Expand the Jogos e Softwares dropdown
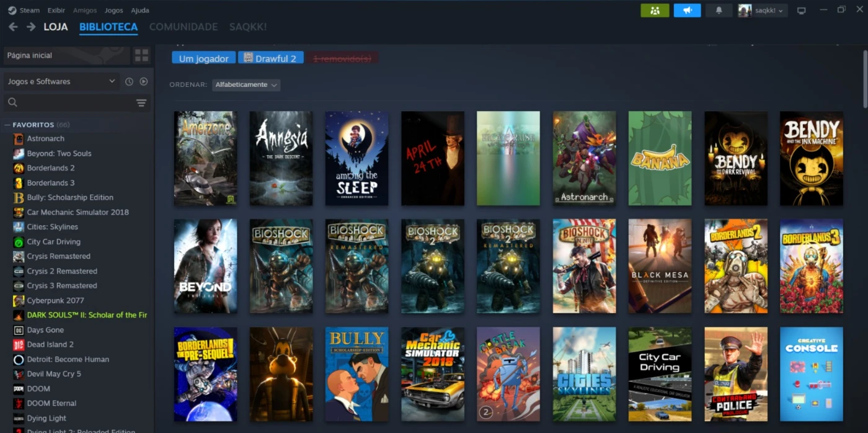The height and width of the screenshot is (433, 868). 61,81
